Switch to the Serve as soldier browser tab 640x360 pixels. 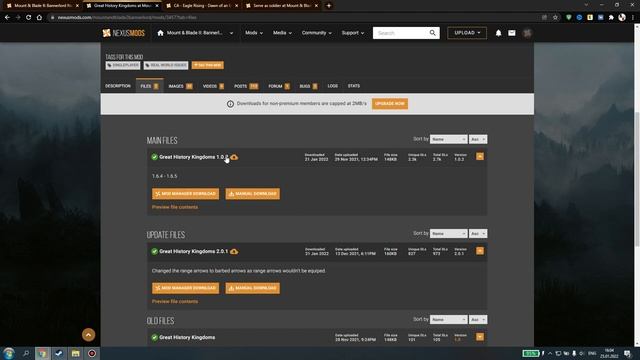coord(282,6)
